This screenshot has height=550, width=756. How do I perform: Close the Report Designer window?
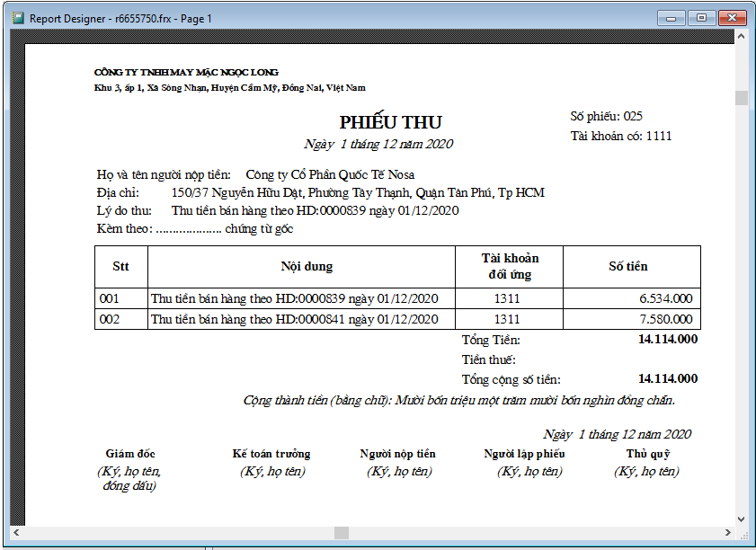(x=732, y=18)
